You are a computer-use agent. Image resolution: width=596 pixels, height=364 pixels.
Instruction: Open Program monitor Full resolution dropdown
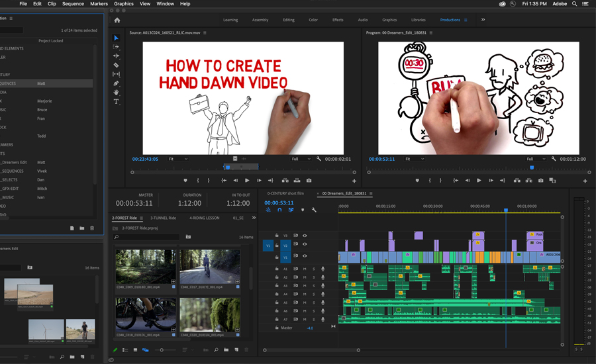(536, 159)
